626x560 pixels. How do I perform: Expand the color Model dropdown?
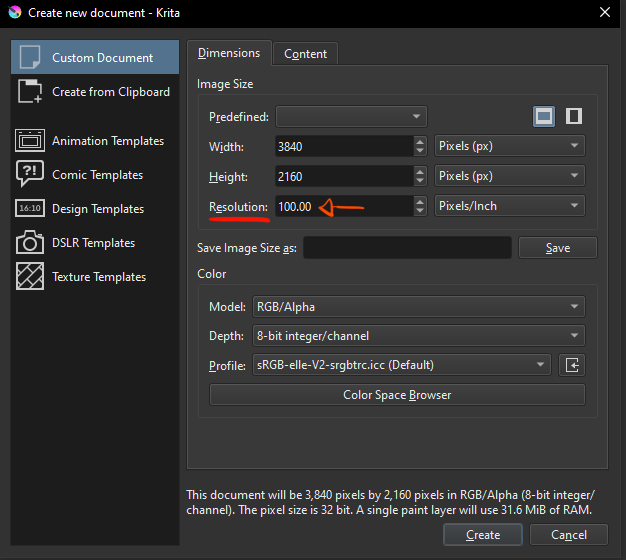point(419,307)
